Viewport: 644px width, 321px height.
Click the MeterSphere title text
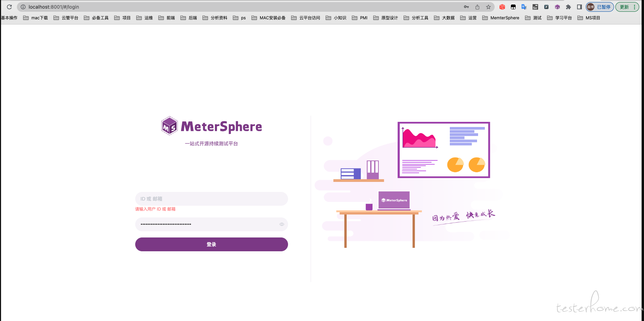coord(221,127)
